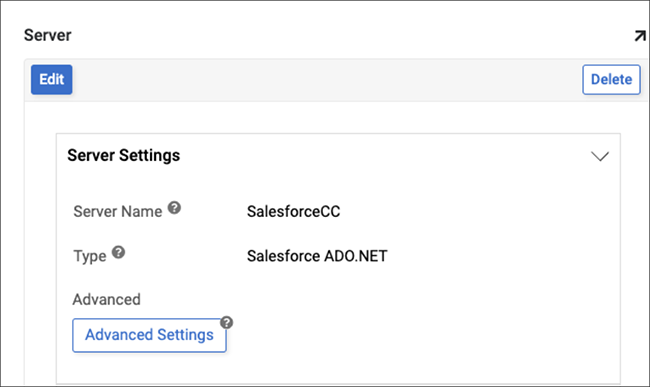
Task: Delete the SalesforceCC server
Action: pos(611,80)
